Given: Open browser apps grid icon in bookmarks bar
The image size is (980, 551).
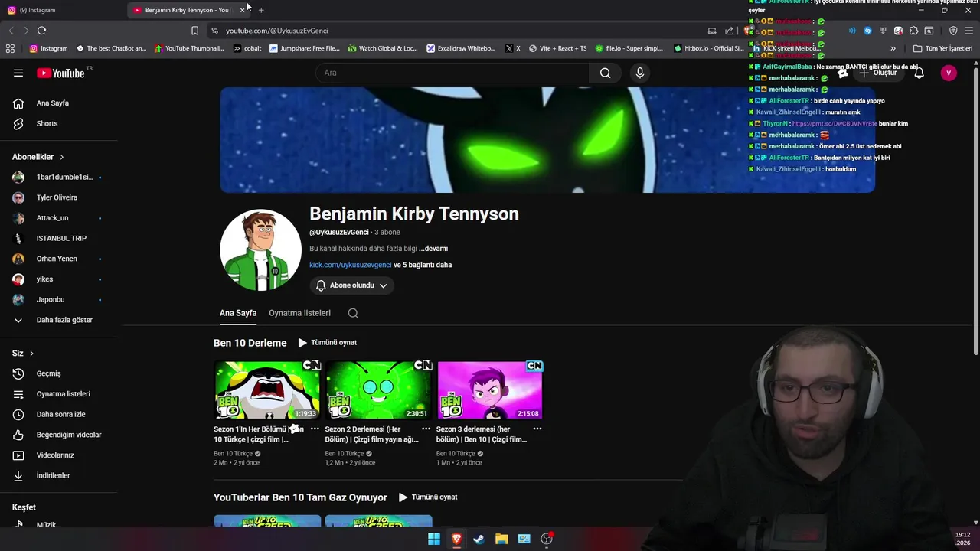Looking at the screenshot, I should (10, 48).
